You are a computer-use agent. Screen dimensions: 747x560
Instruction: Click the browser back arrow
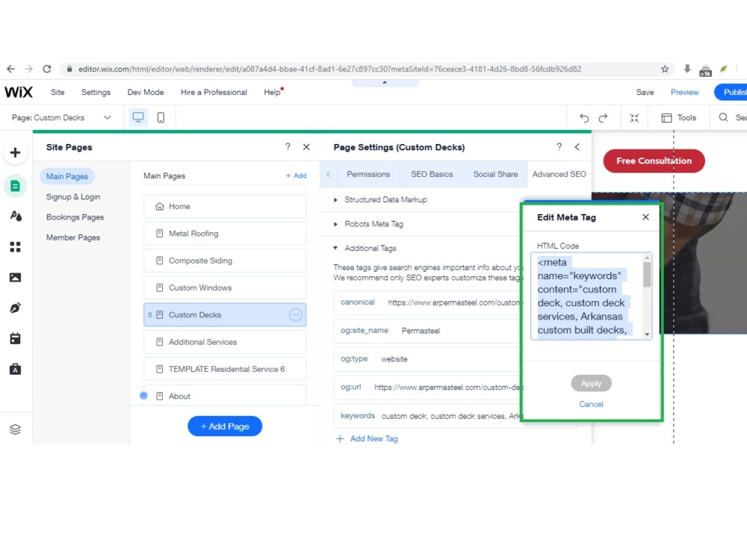(x=10, y=69)
